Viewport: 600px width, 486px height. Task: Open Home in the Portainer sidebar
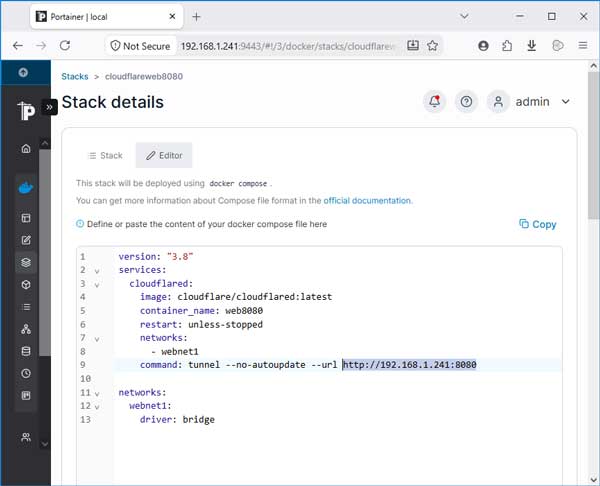[x=26, y=148]
